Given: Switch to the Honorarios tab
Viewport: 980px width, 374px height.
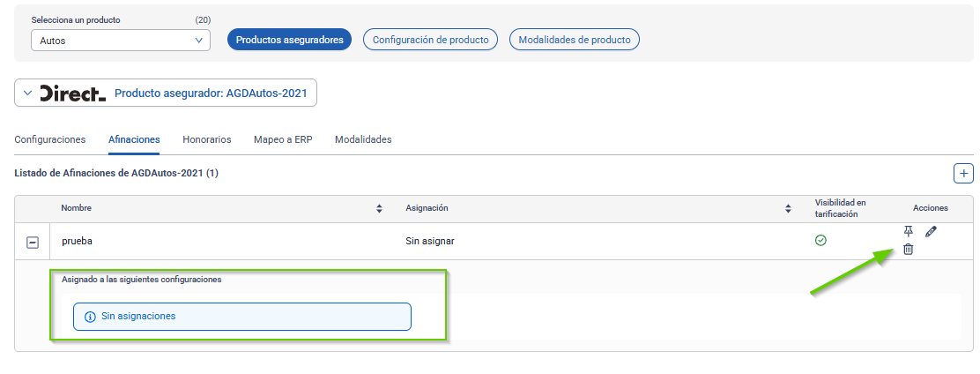Looking at the screenshot, I should pos(207,139).
